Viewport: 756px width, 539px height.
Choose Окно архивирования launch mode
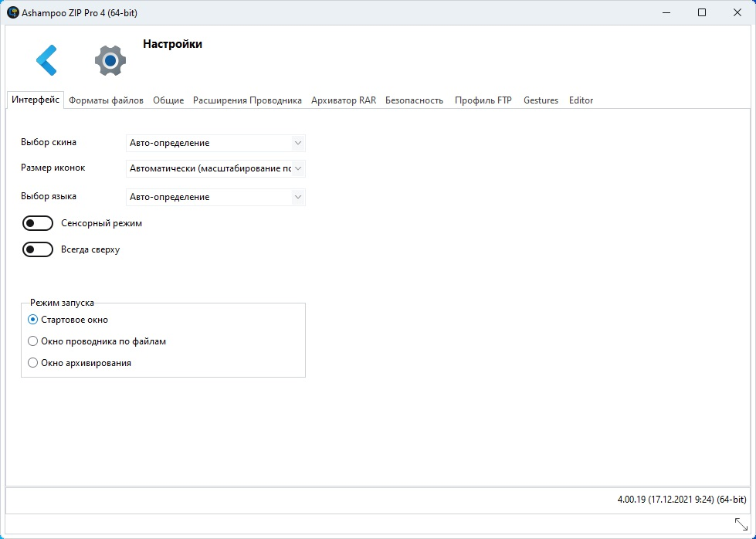32,363
